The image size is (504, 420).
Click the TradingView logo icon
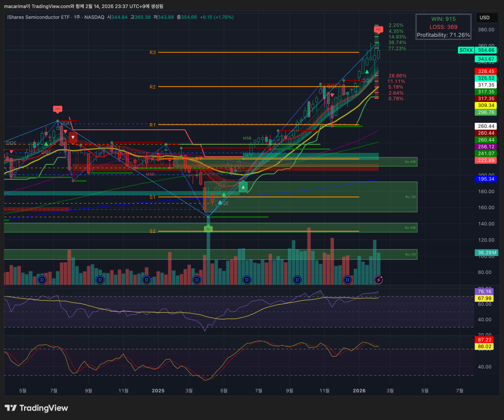click(x=11, y=408)
